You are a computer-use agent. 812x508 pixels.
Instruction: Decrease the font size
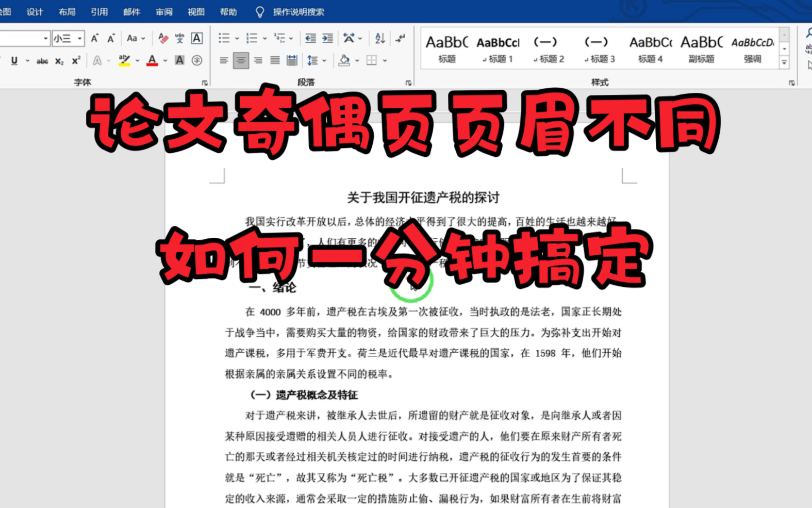click(111, 38)
